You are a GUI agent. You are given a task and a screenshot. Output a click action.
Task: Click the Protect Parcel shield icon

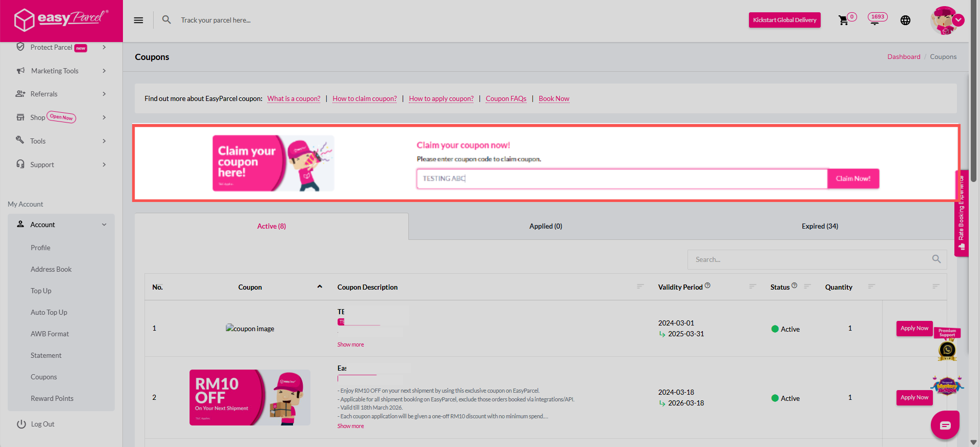tap(20, 47)
